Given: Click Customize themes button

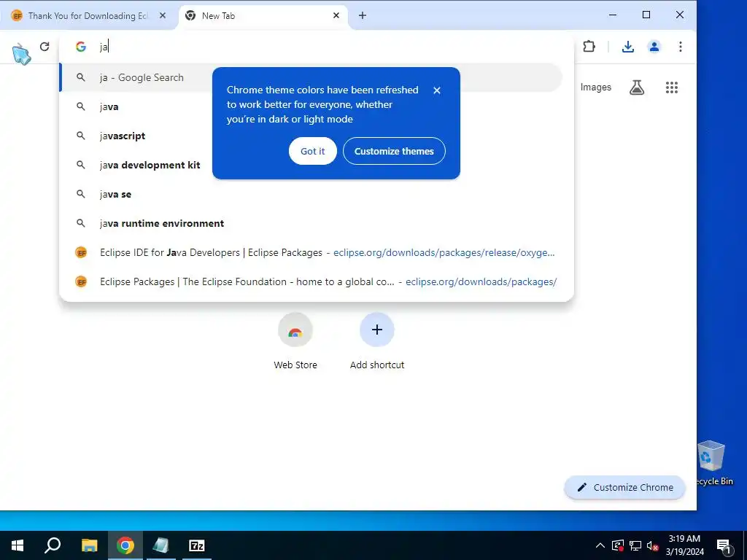Looking at the screenshot, I should [394, 151].
